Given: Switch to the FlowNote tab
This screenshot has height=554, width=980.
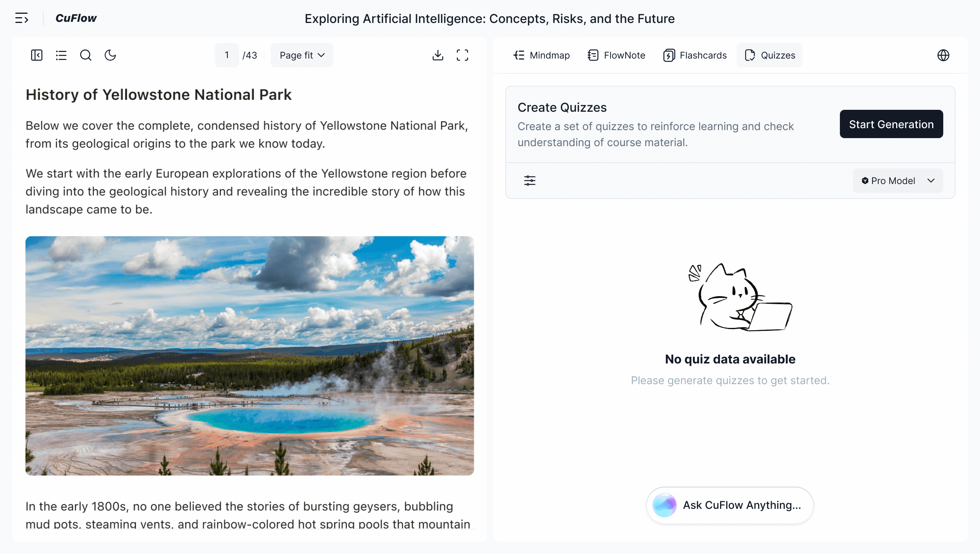Looking at the screenshot, I should [x=616, y=55].
